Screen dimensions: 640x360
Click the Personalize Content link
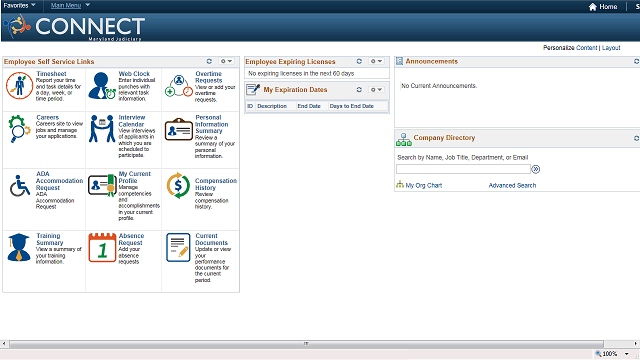click(x=587, y=48)
